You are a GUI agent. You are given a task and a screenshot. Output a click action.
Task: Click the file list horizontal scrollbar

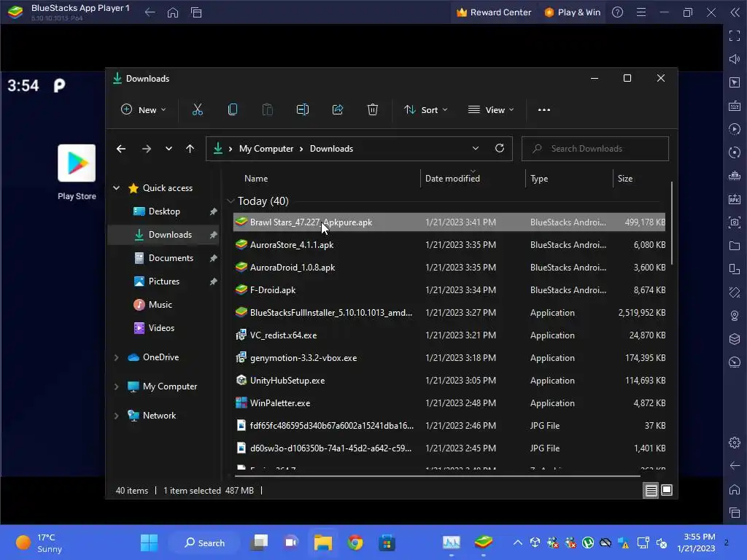pyautogui.click(x=438, y=475)
